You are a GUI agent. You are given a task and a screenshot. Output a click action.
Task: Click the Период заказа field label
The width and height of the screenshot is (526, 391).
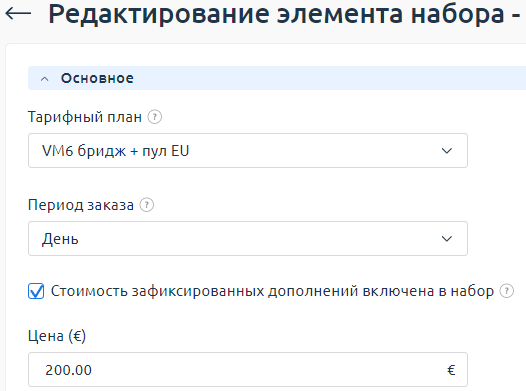(81, 205)
